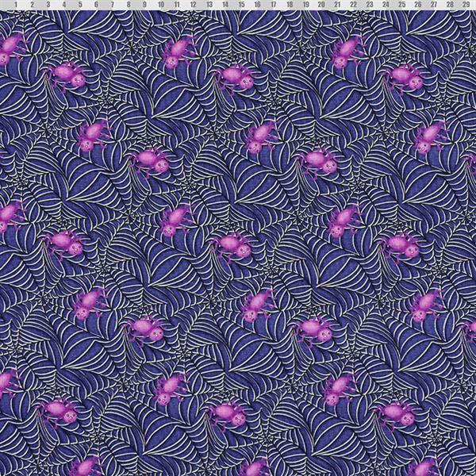Click the ruler number 11

pos(177,5)
